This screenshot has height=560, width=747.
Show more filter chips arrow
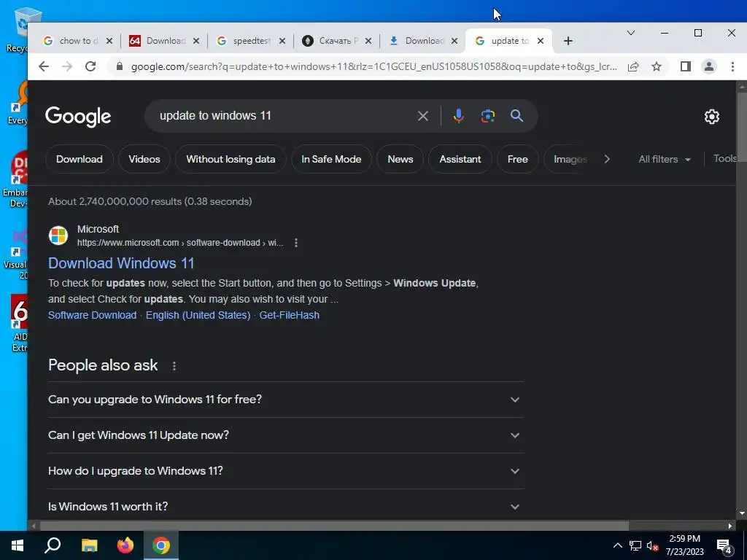(x=607, y=159)
